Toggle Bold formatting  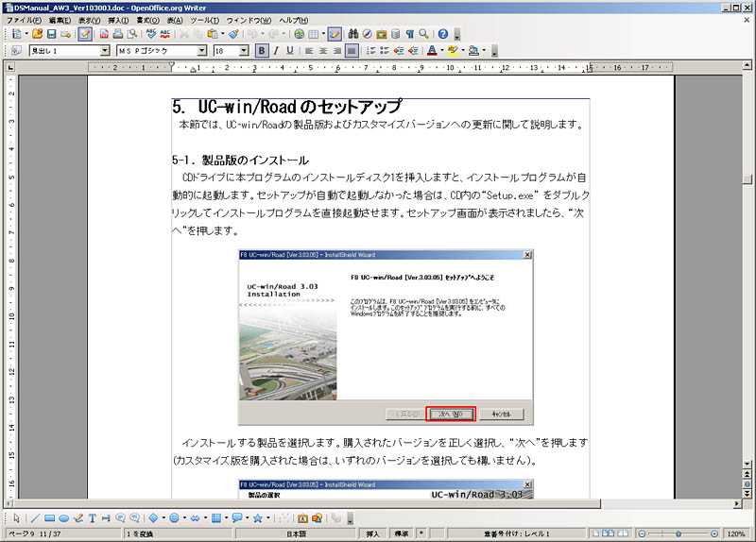point(262,51)
